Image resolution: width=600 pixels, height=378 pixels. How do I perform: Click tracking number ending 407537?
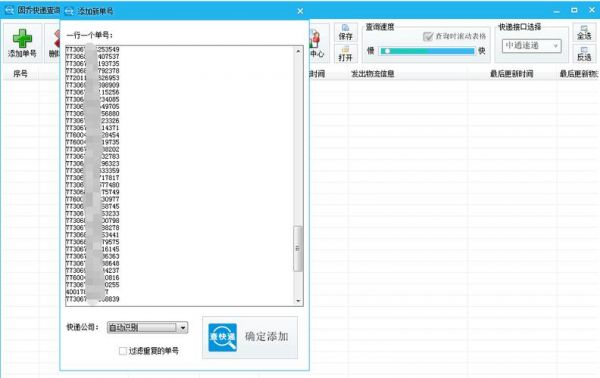pyautogui.click(x=92, y=57)
